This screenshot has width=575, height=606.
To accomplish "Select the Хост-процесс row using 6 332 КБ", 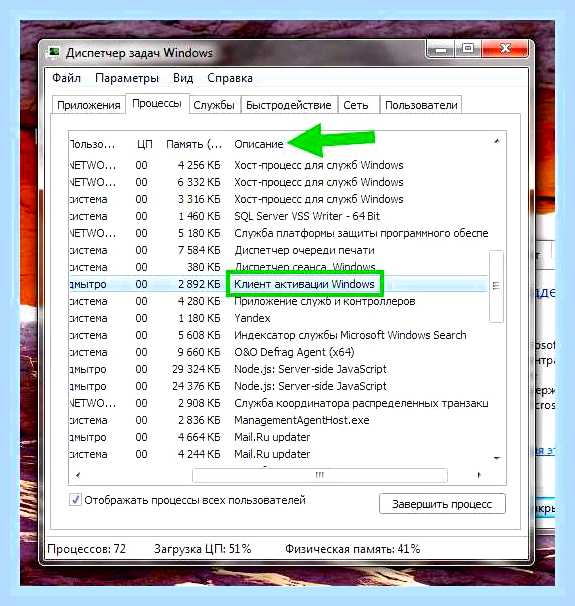I will click(x=278, y=182).
